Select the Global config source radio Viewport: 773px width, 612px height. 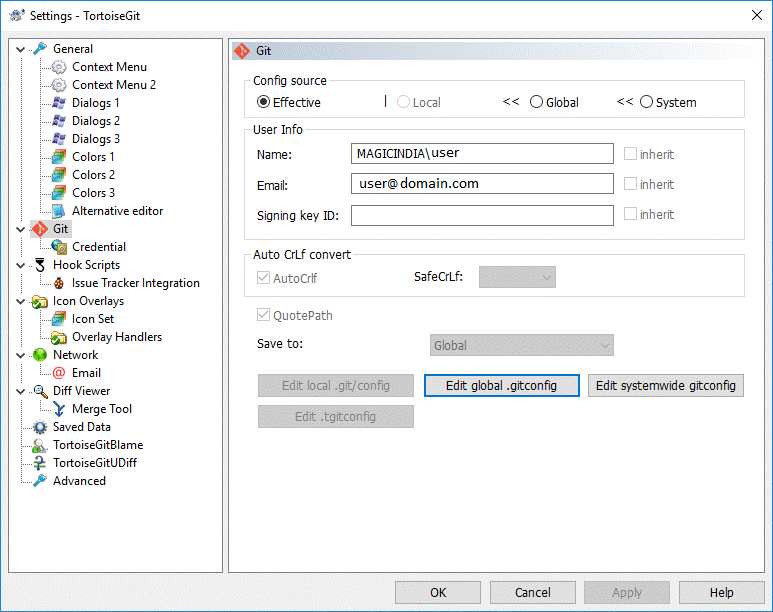click(536, 102)
